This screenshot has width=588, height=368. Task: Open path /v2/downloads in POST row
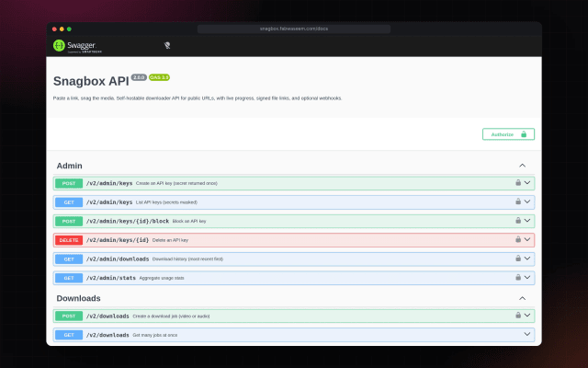coord(107,316)
